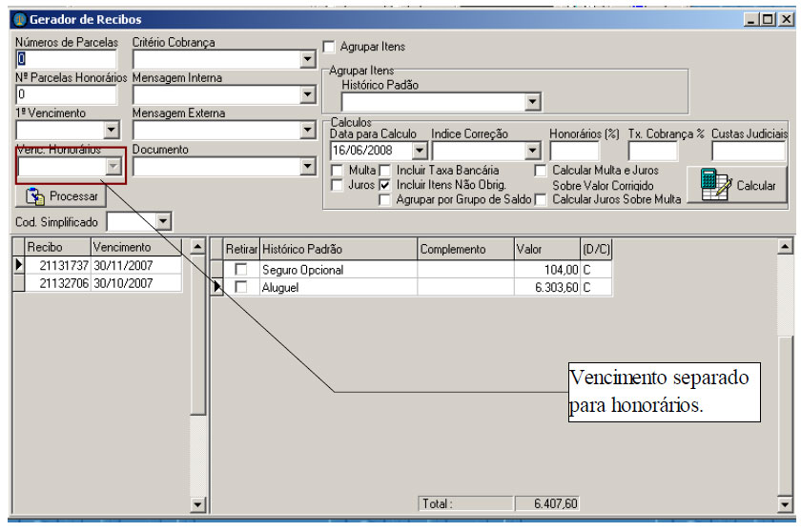
Task: Expand the Histórico Padrão combo box
Action: click(532, 102)
